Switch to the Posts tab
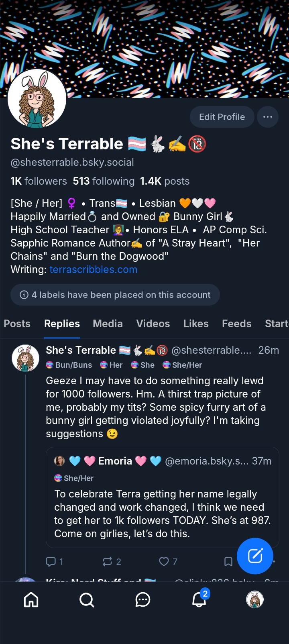The width and height of the screenshot is (289, 644). tap(17, 324)
